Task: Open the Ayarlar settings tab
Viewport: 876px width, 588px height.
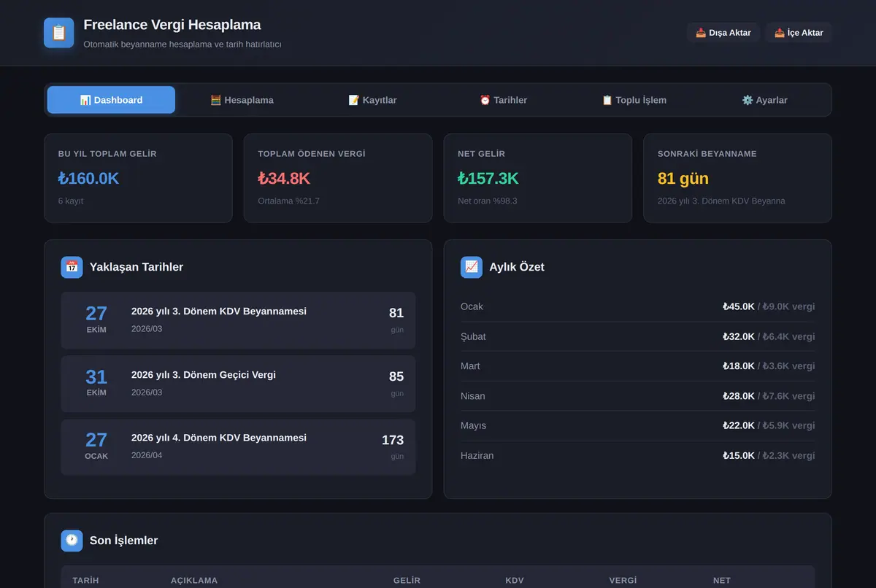Action: tap(764, 100)
